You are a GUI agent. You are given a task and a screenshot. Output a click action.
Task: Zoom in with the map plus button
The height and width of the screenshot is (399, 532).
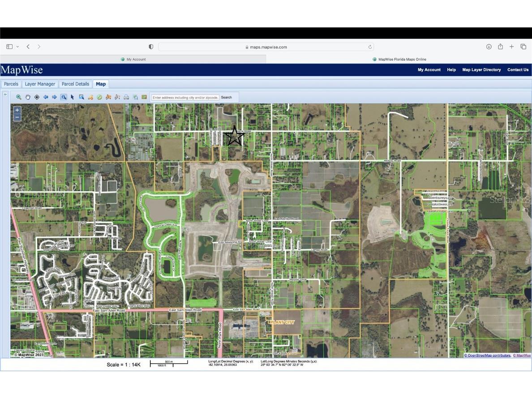click(x=17, y=110)
